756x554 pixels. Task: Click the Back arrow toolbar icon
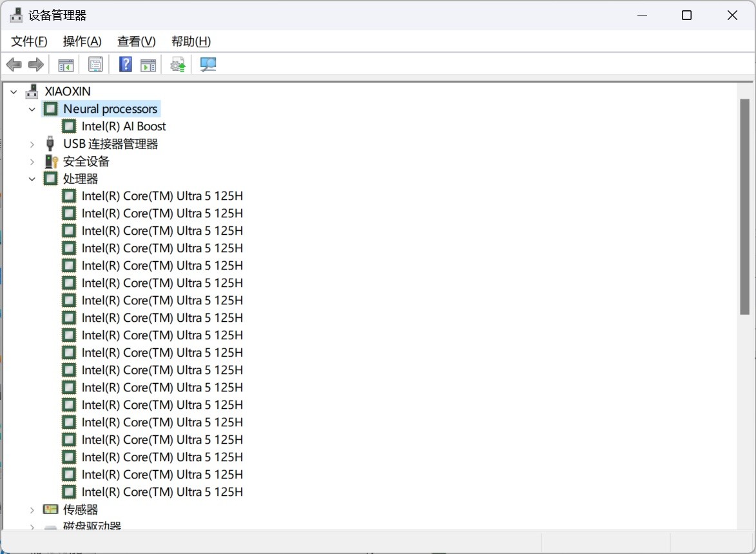point(14,64)
